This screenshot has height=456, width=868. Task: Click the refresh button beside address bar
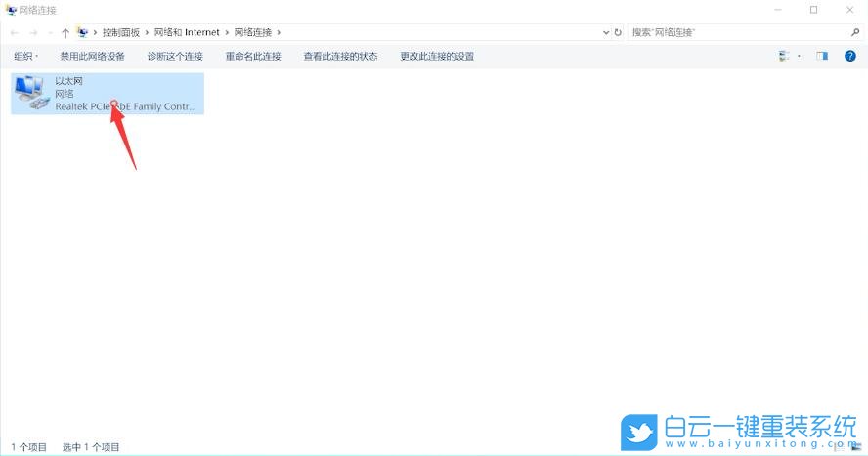coord(618,32)
